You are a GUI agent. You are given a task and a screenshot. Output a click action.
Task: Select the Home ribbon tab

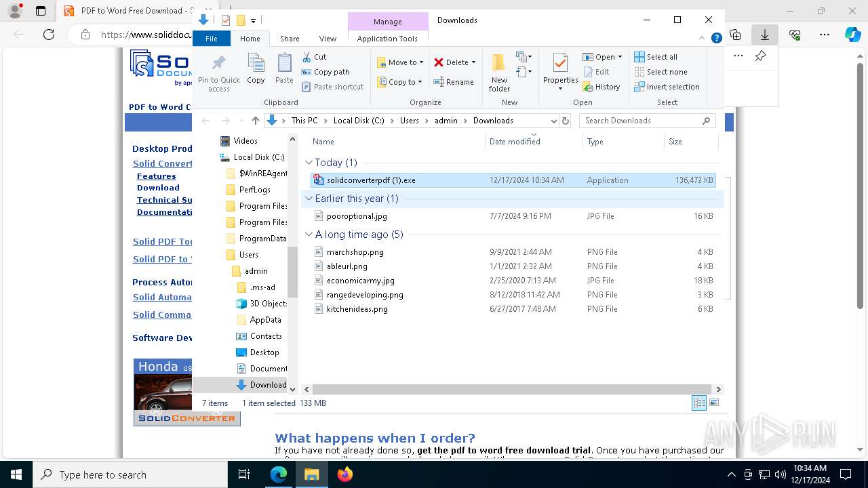click(250, 39)
